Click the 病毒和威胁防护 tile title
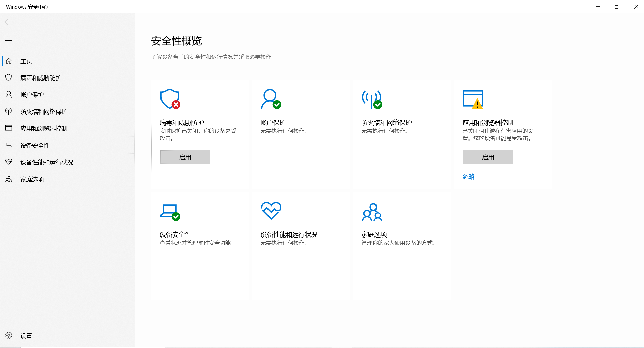 point(182,123)
